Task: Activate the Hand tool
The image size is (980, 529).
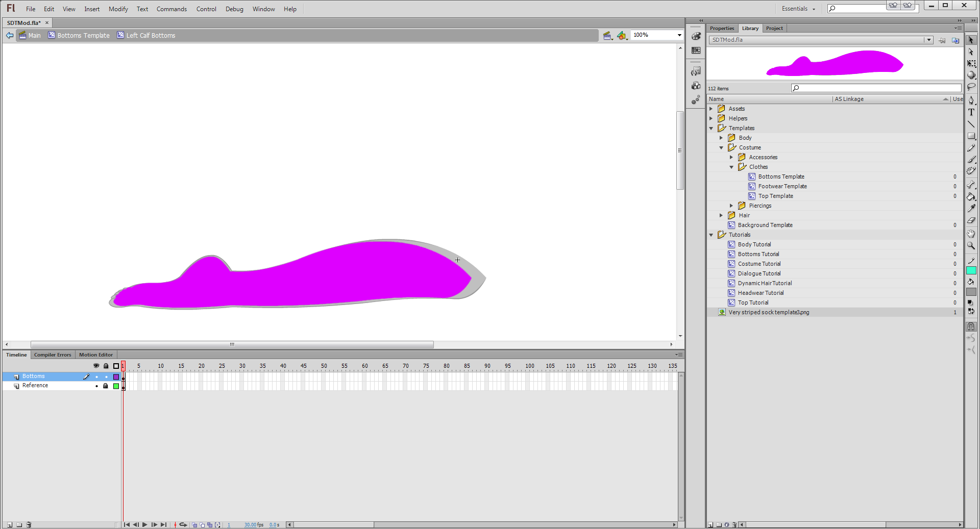Action: coord(971,234)
